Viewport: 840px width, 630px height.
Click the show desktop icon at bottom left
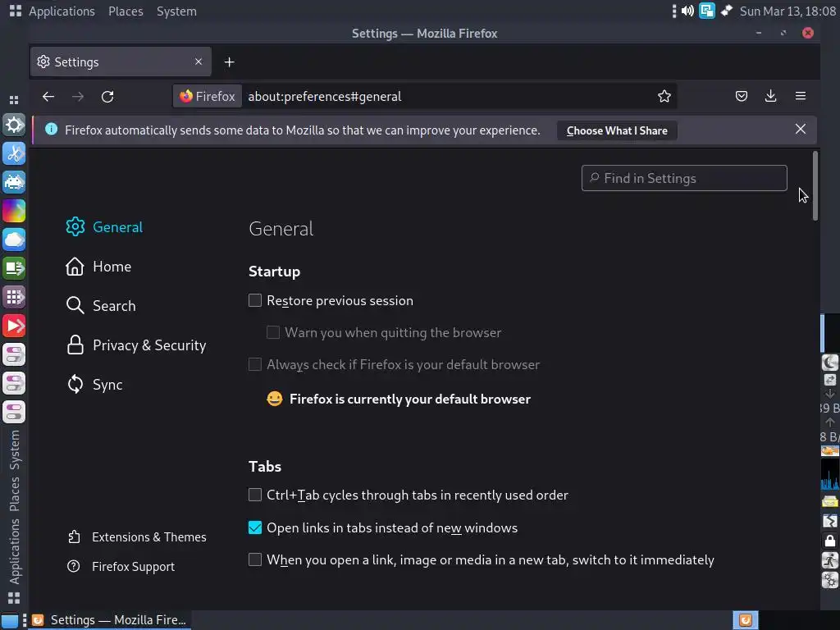[x=10, y=621]
